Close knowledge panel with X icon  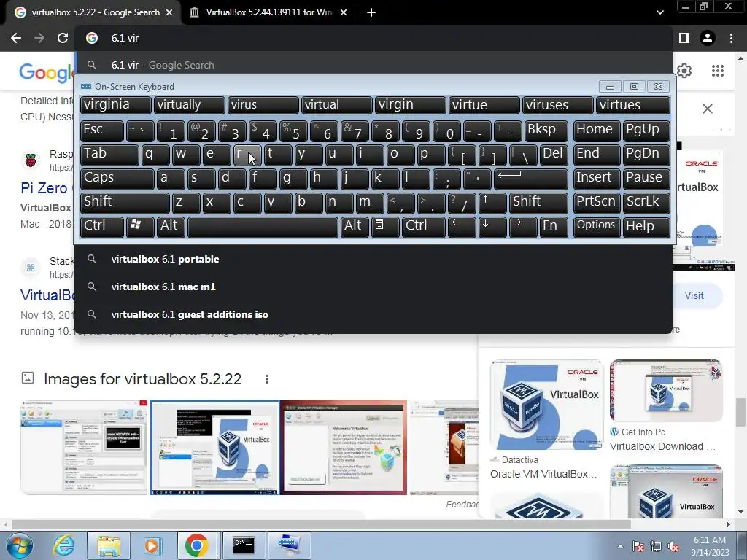tap(708, 109)
